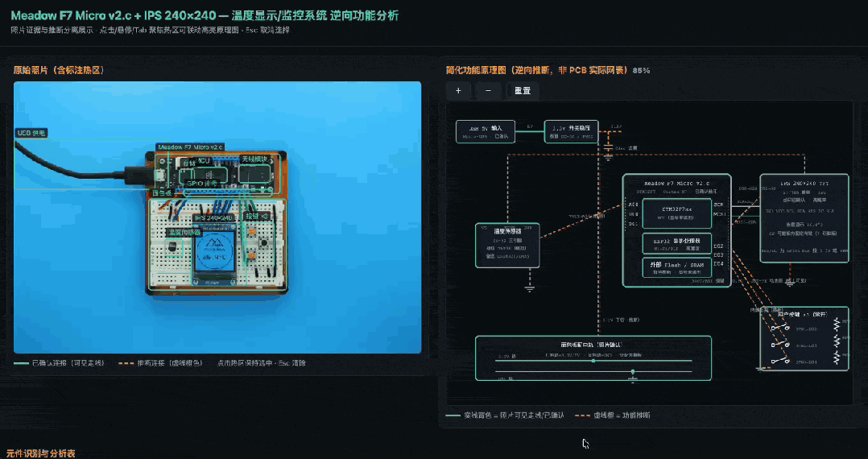Viewport: 868px width, 459px height.
Task: Click the D02 pin label on Meadow block
Action: 718,246
